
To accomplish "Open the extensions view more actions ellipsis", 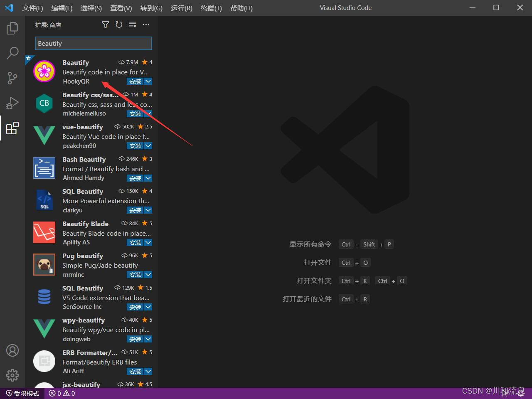I will pyautogui.click(x=146, y=25).
